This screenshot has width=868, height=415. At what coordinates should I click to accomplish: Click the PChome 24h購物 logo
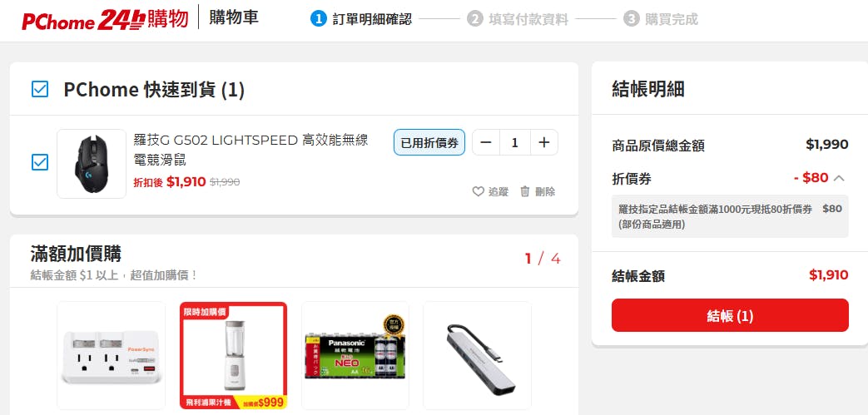tap(105, 19)
